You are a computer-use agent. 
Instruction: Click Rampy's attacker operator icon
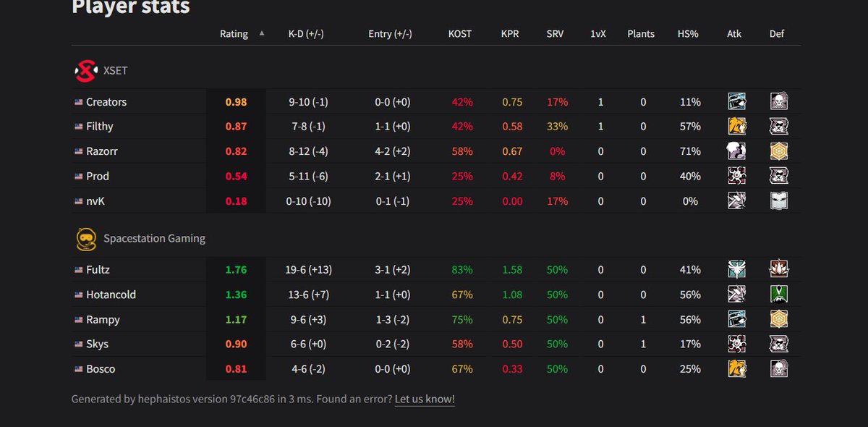736,319
